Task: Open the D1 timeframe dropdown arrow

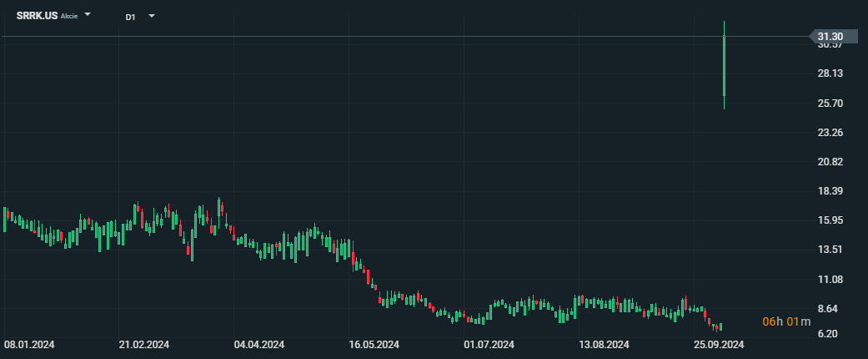Action: click(152, 16)
